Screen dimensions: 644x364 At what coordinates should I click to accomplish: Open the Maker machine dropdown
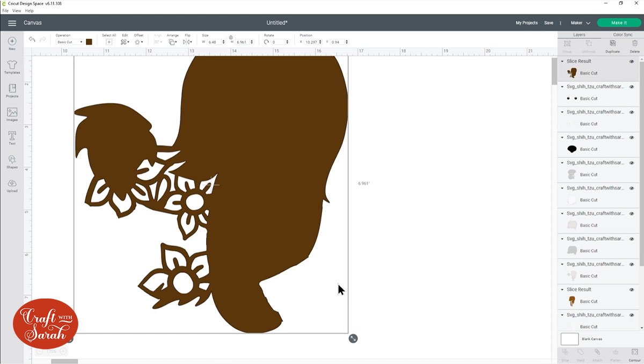click(580, 23)
